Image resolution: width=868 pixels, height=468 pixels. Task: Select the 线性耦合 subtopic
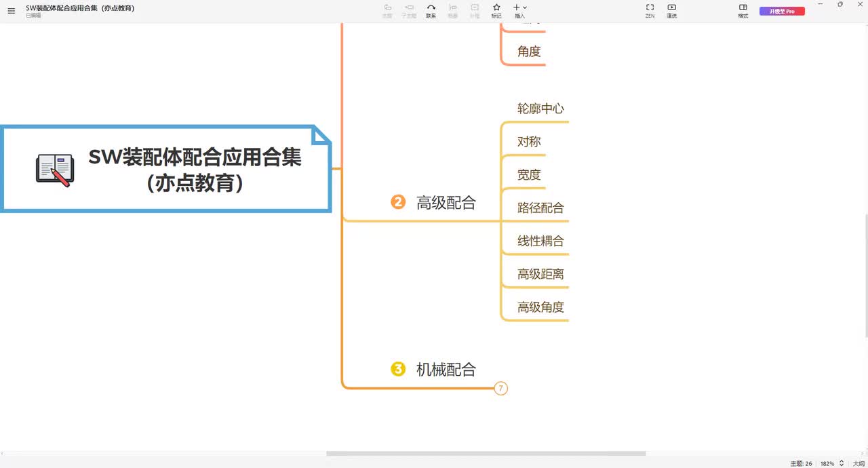tap(540, 241)
